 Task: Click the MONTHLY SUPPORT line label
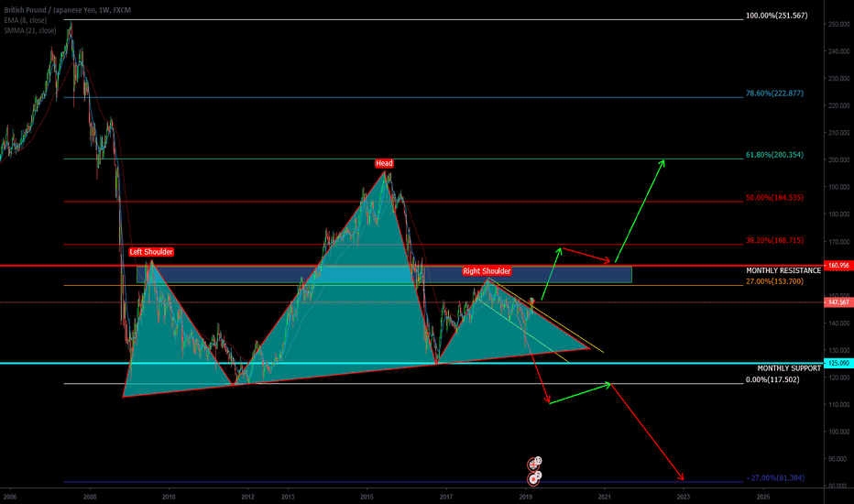(x=789, y=368)
